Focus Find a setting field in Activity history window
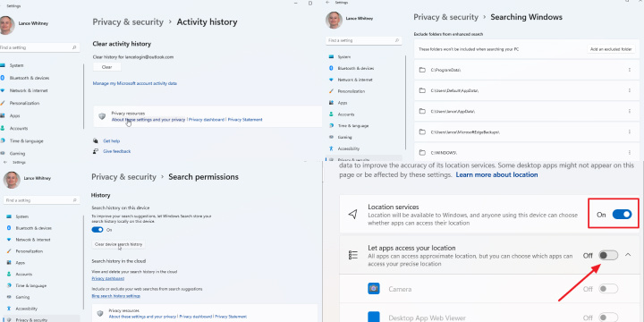Viewport: 644px width, 322px height. click(x=39, y=47)
